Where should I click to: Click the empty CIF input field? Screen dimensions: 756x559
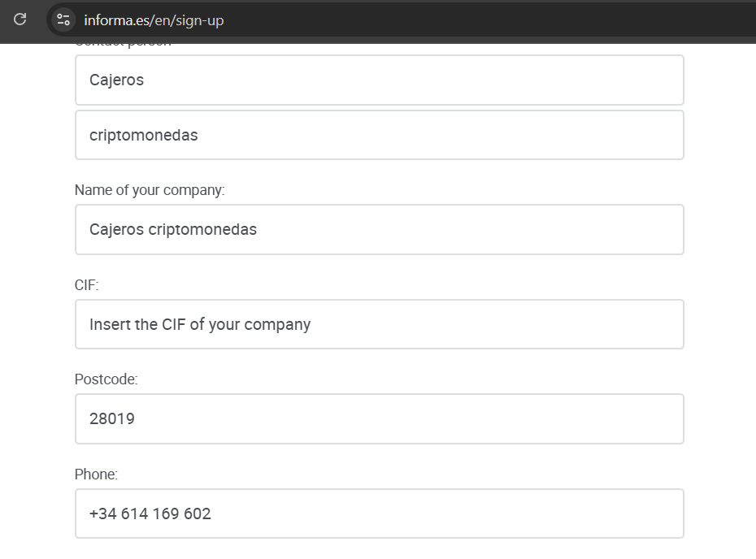pyautogui.click(x=380, y=324)
